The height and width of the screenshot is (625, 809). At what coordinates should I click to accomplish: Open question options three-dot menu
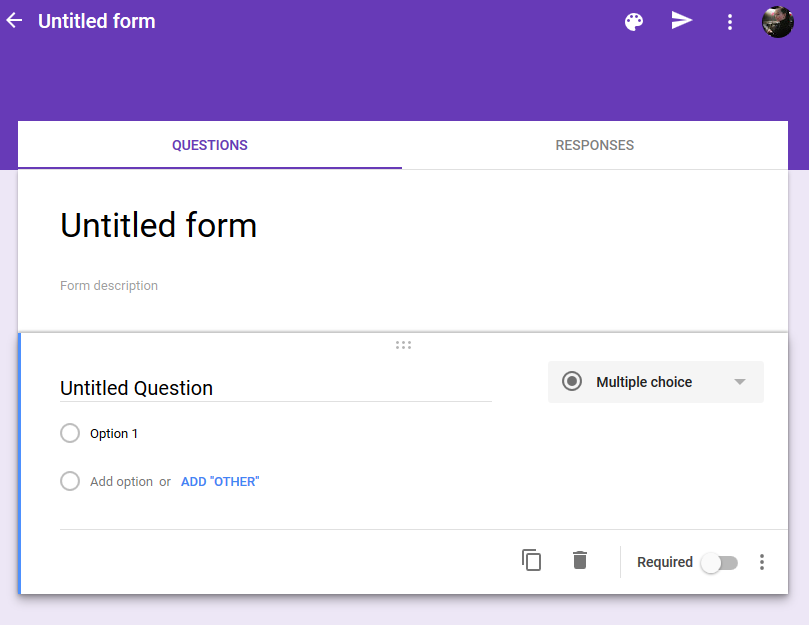click(x=762, y=562)
